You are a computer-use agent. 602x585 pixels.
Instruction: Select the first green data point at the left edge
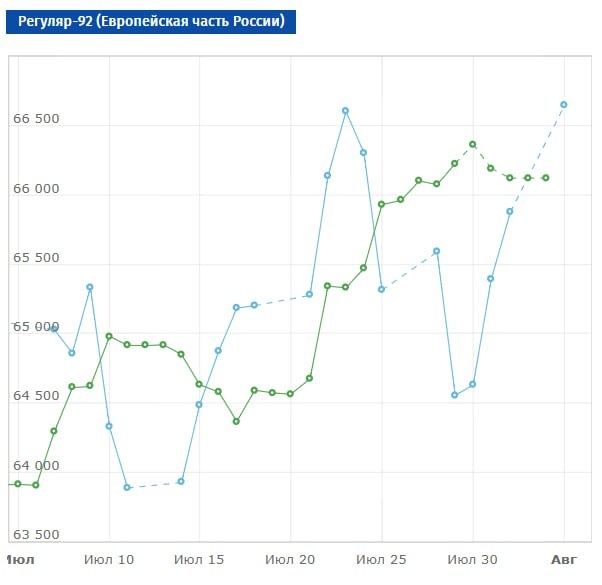coord(18,484)
